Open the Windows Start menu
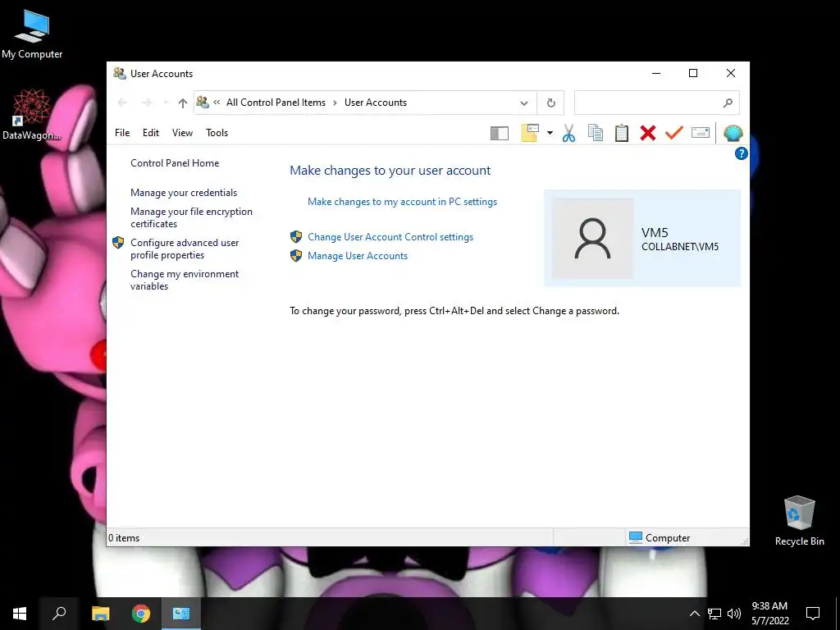Screen dimensions: 840x630 tap(20, 614)
